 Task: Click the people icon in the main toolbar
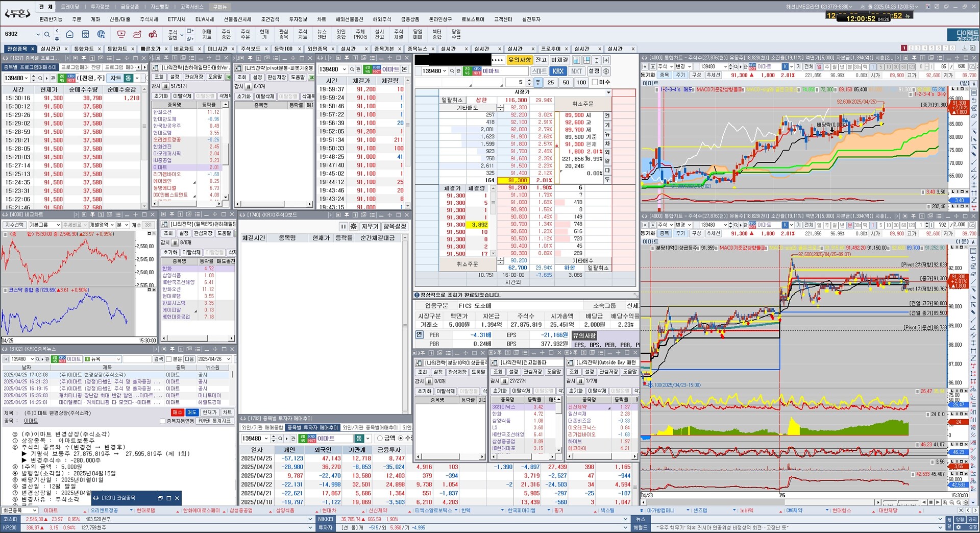point(153,34)
